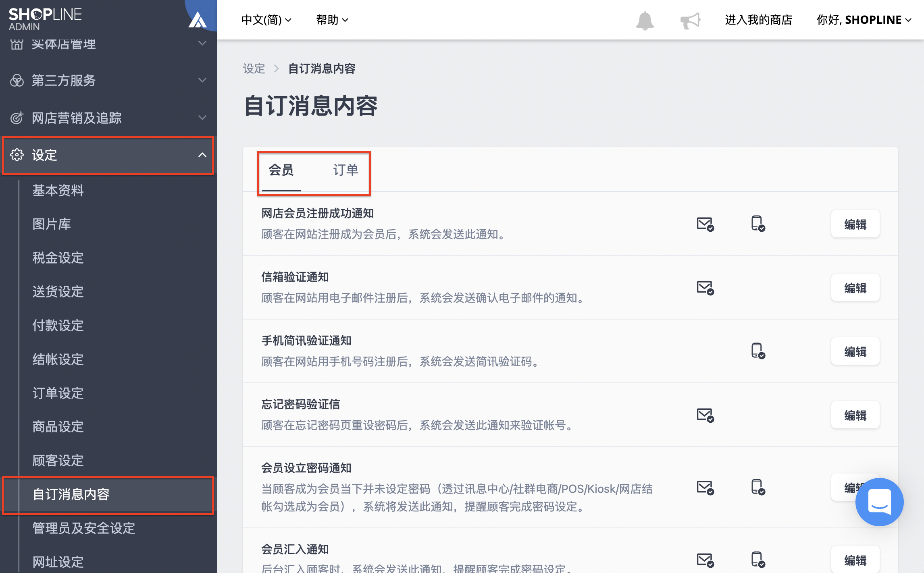
Task: Click the 设定 gear icon in sidebar
Action: (17, 155)
